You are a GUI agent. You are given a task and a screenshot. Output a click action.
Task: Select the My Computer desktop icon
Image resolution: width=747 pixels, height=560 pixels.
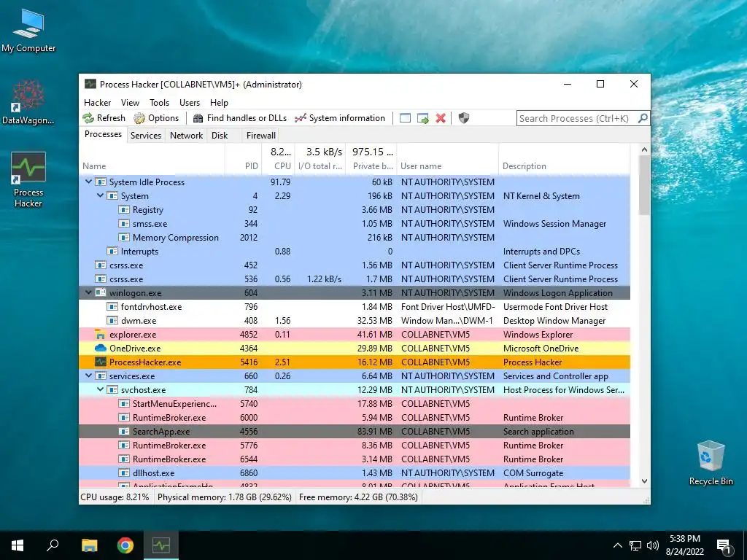[x=28, y=31]
